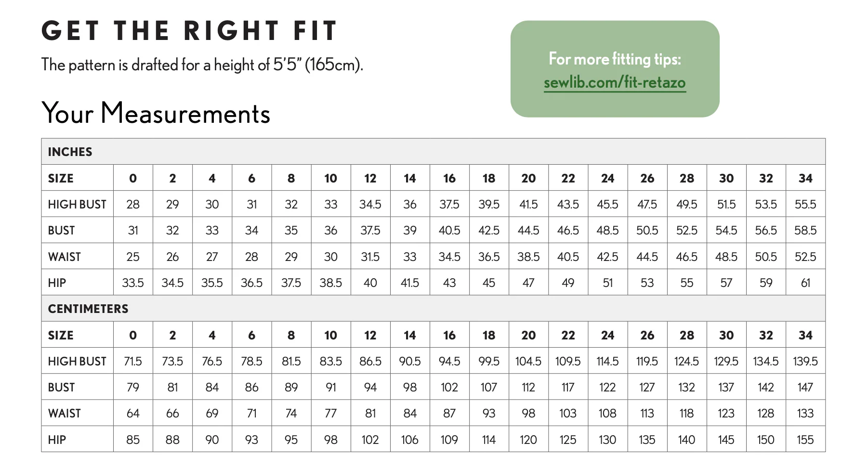
Task: Select the pattern height description text
Action: [202, 65]
